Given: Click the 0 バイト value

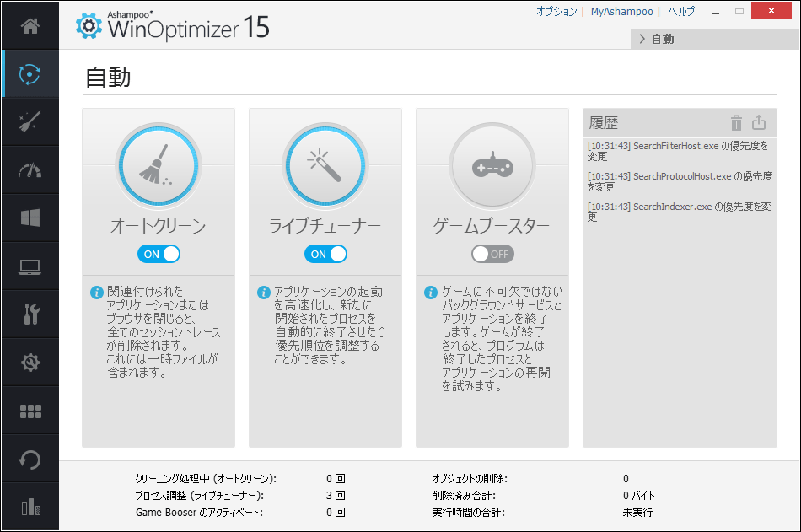Looking at the screenshot, I should [638, 495].
